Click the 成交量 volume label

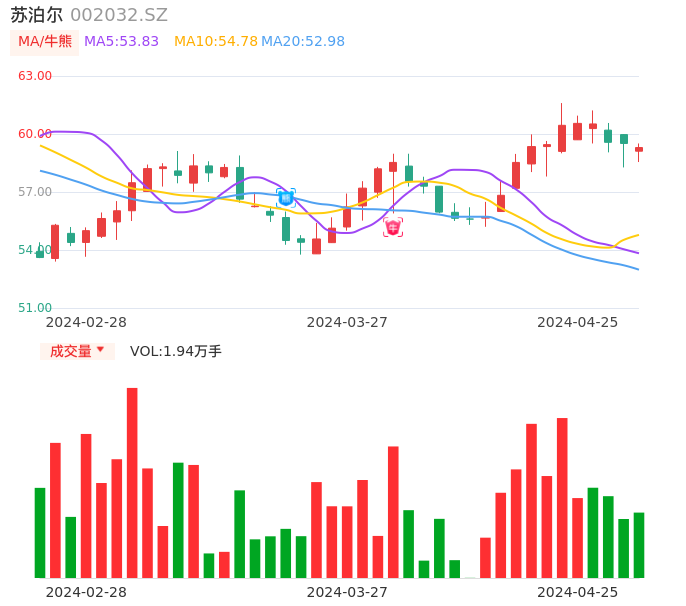click(x=70, y=351)
